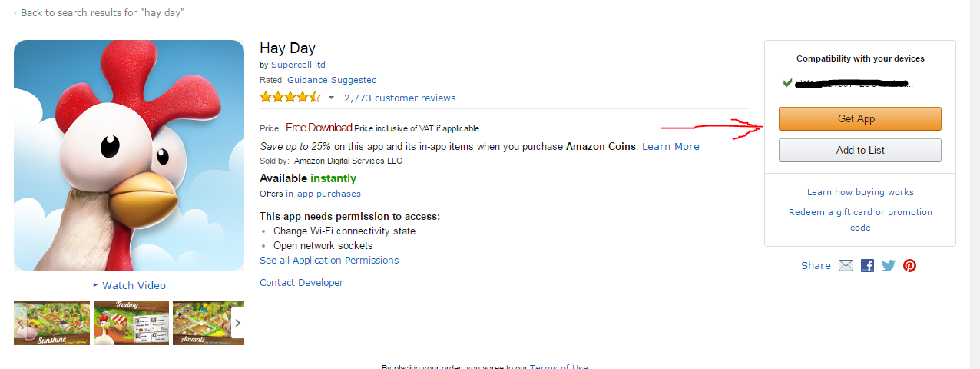This screenshot has height=369, width=980.
Task: Go back to search results for hay day
Action: pyautogui.click(x=99, y=13)
